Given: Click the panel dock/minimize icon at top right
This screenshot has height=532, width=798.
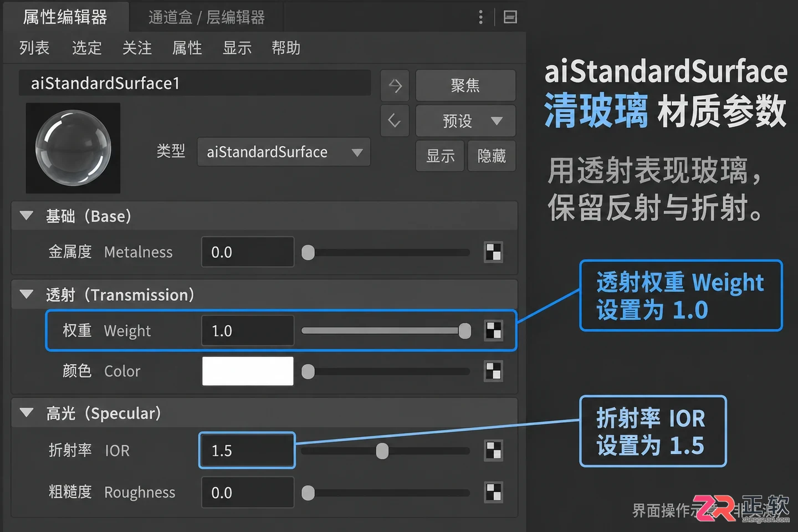Looking at the screenshot, I should pyautogui.click(x=510, y=17).
